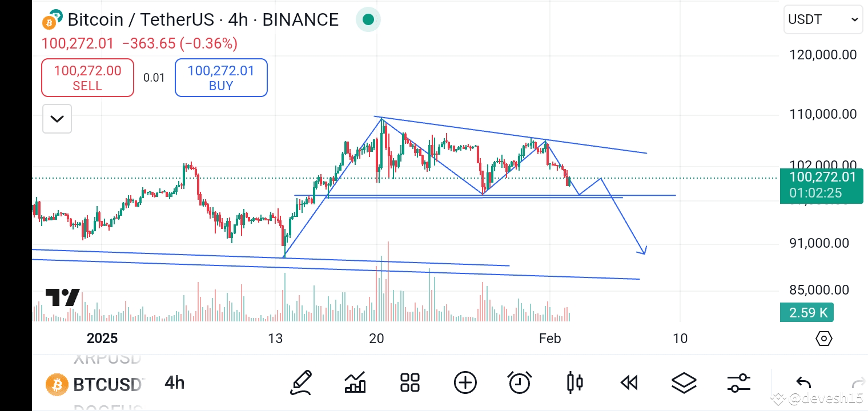Open the indicators chart icon

[x=355, y=382]
